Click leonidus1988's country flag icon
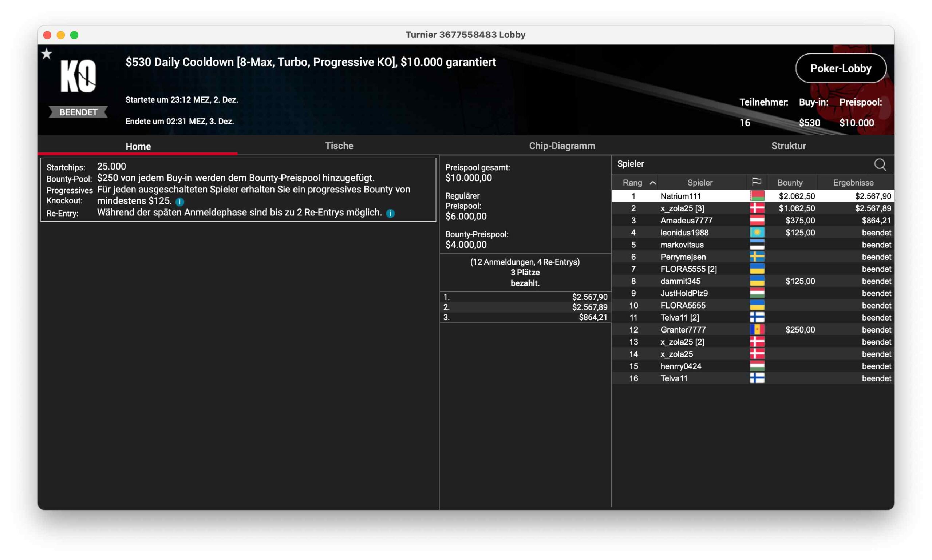Screen dimensions: 932x560 point(757,233)
